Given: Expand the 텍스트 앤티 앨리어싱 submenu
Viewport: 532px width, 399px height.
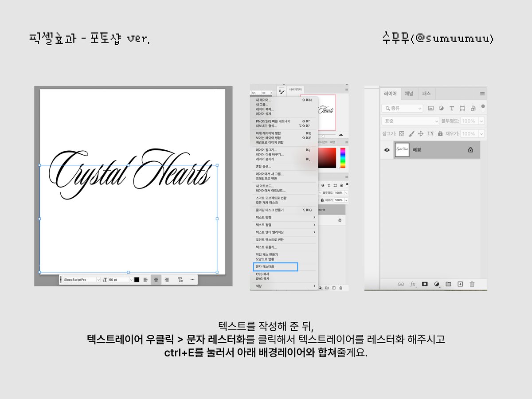Looking at the screenshot, I should pyautogui.click(x=285, y=232).
